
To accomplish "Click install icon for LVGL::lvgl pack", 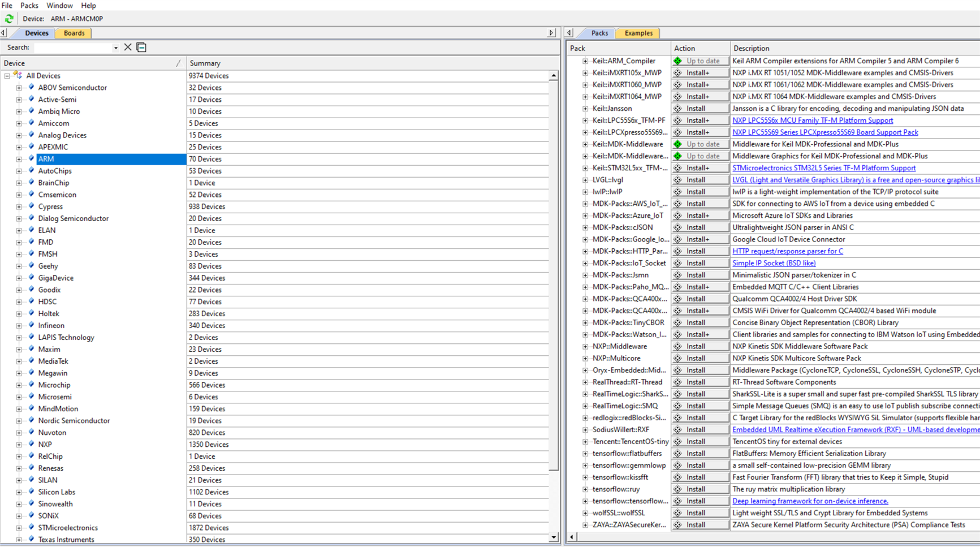I will 677,180.
